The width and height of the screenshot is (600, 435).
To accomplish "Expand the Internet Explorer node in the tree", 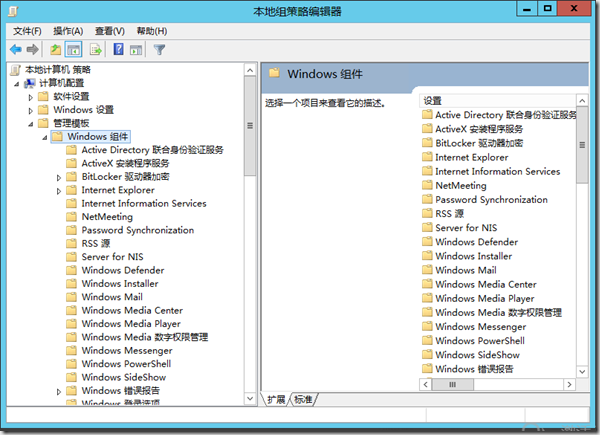I will pos(59,190).
